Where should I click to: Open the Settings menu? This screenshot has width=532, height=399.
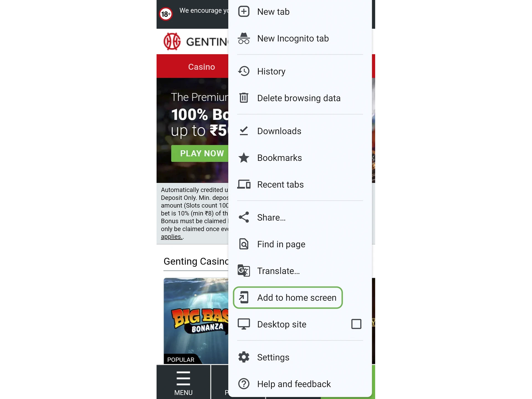pos(273,357)
